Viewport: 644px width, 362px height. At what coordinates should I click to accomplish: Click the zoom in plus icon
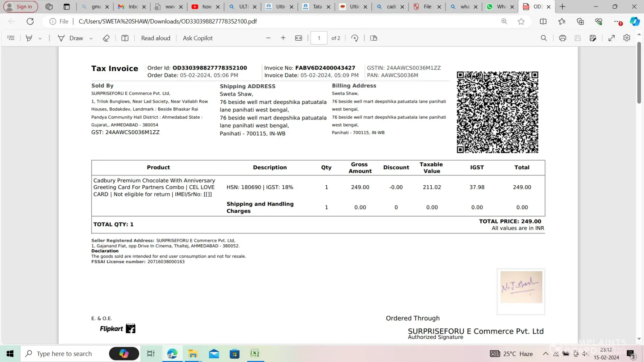[283, 38]
